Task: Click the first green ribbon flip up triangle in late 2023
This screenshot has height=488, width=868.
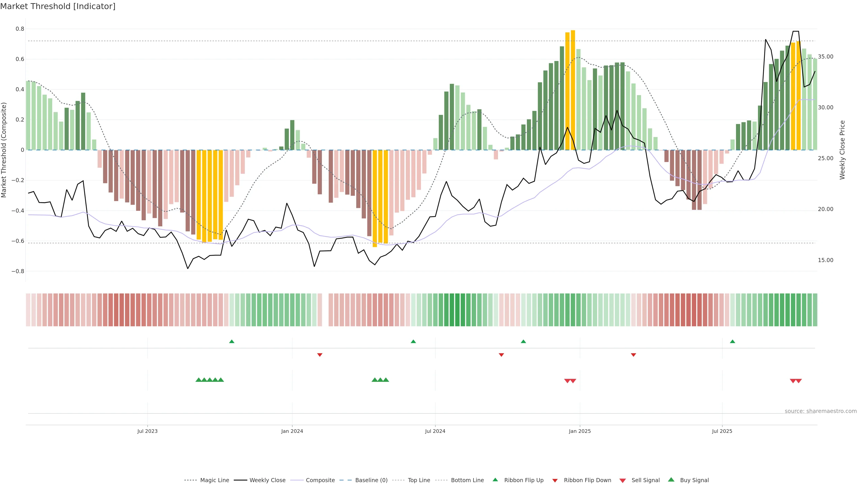Action: [231, 342]
